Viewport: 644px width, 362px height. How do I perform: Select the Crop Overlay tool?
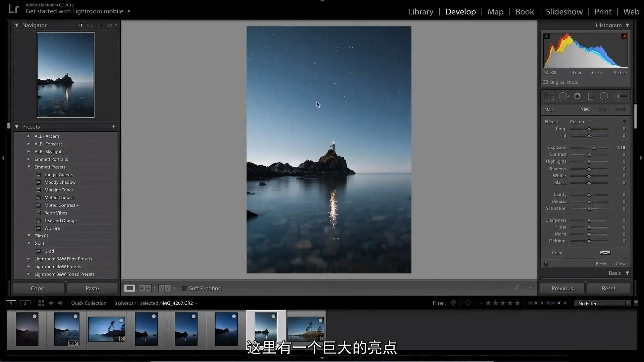[x=549, y=97]
